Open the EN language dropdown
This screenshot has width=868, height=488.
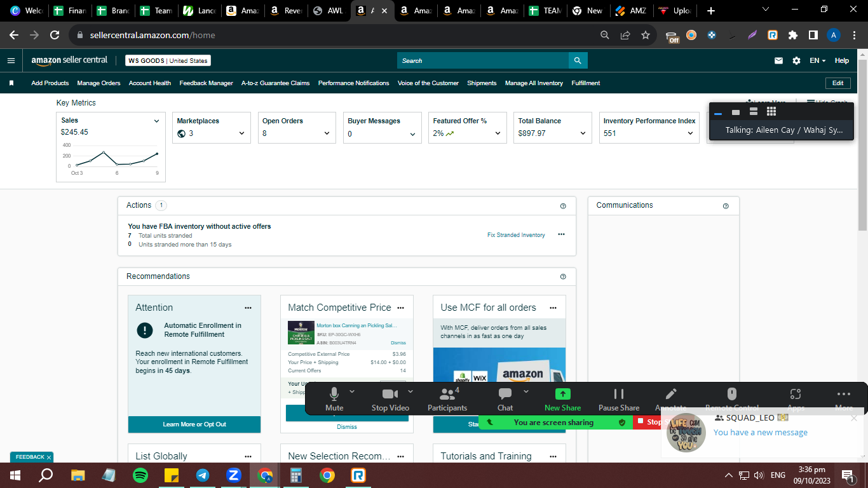818,60
